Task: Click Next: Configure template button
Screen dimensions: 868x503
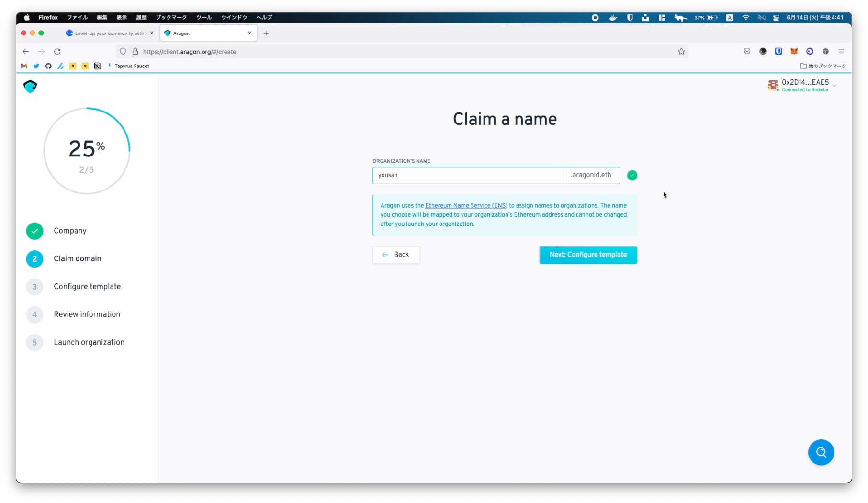Action: (x=587, y=255)
